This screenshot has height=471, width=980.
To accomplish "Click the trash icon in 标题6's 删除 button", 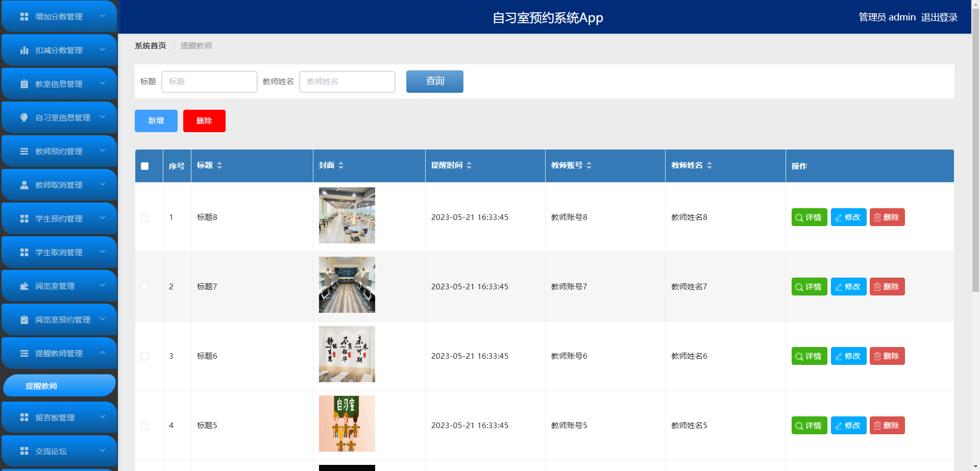I will [876, 356].
